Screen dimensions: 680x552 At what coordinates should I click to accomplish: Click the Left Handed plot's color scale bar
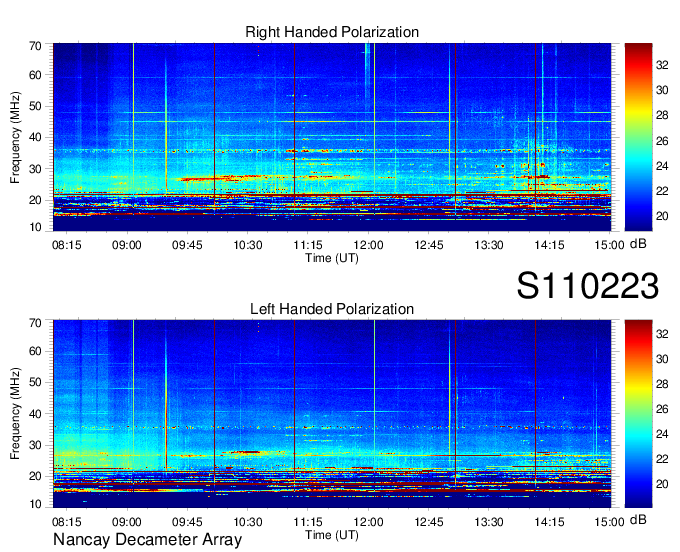coord(638,414)
